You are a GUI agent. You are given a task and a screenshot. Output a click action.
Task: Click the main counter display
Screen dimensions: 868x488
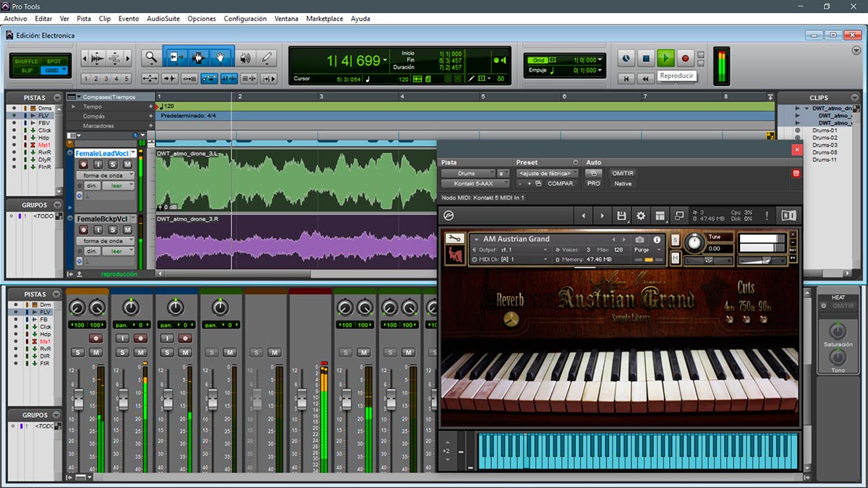[x=352, y=61]
